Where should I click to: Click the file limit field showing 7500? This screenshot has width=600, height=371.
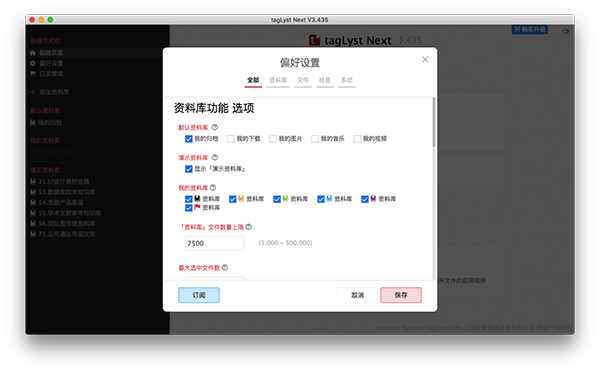point(215,243)
